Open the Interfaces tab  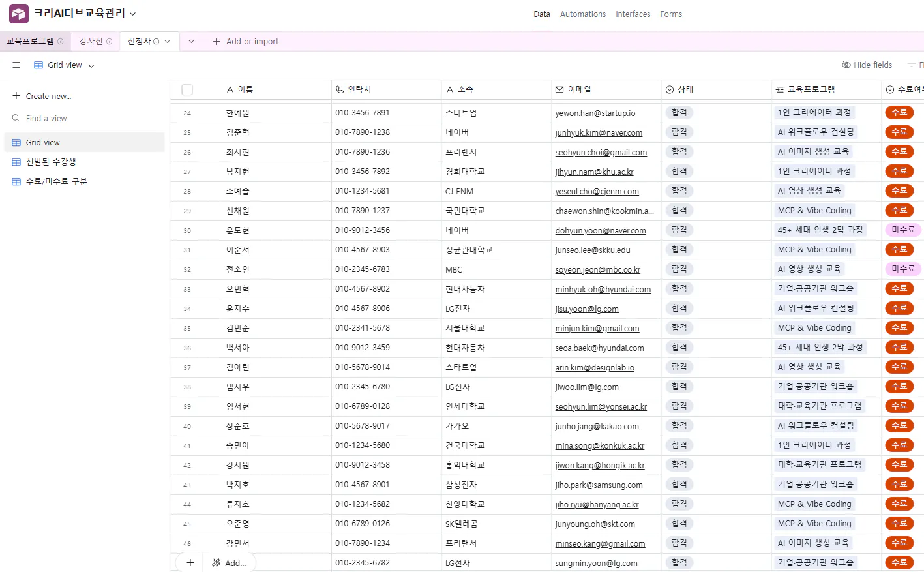point(633,14)
